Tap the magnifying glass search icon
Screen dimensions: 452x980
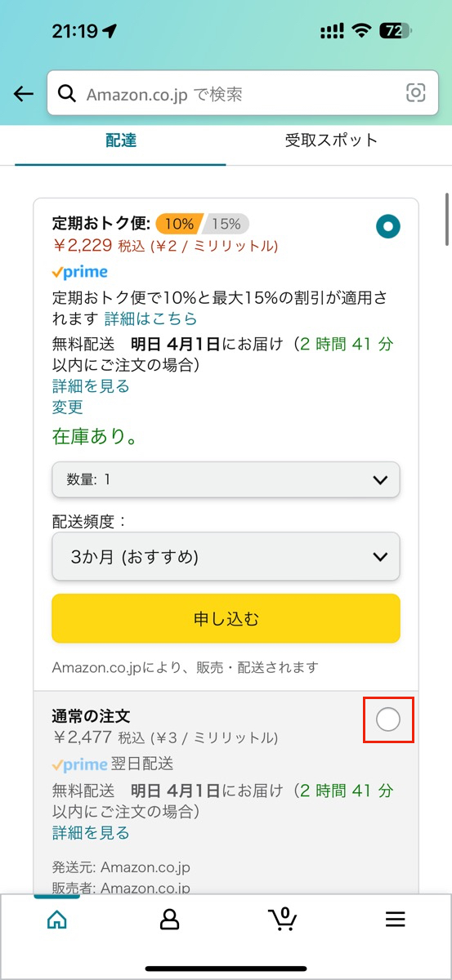pos(67,94)
